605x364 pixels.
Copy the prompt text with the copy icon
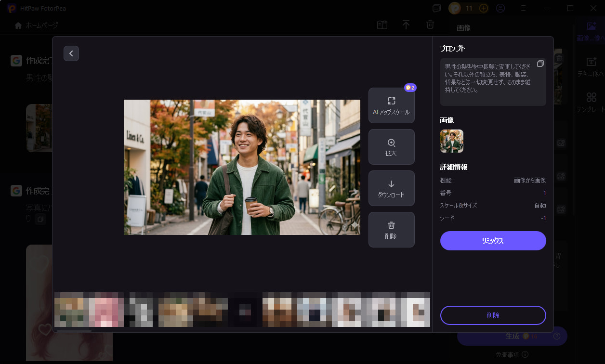[540, 64]
